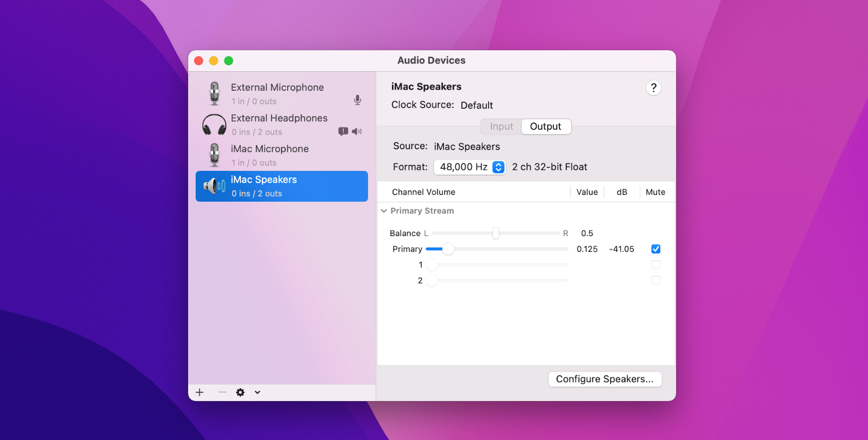Open help with question mark button
868x440 pixels.
[x=654, y=88]
